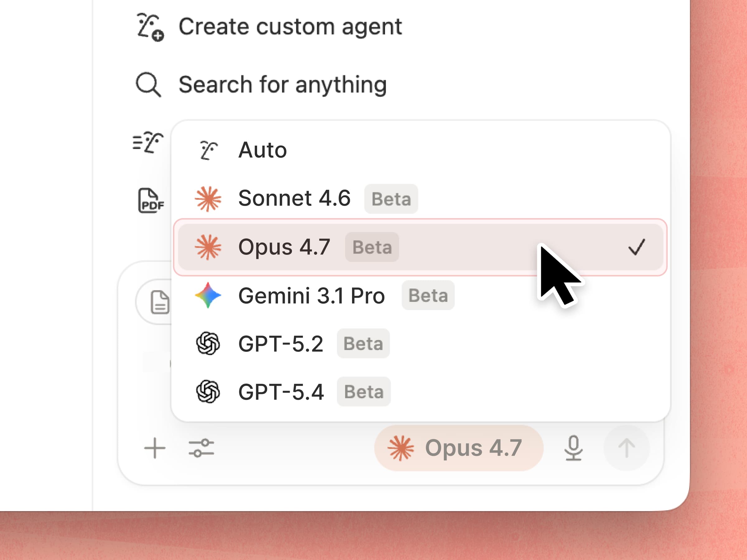Select Sonnet 4.6 menu entry
This screenshot has width=747, height=560.
294,198
